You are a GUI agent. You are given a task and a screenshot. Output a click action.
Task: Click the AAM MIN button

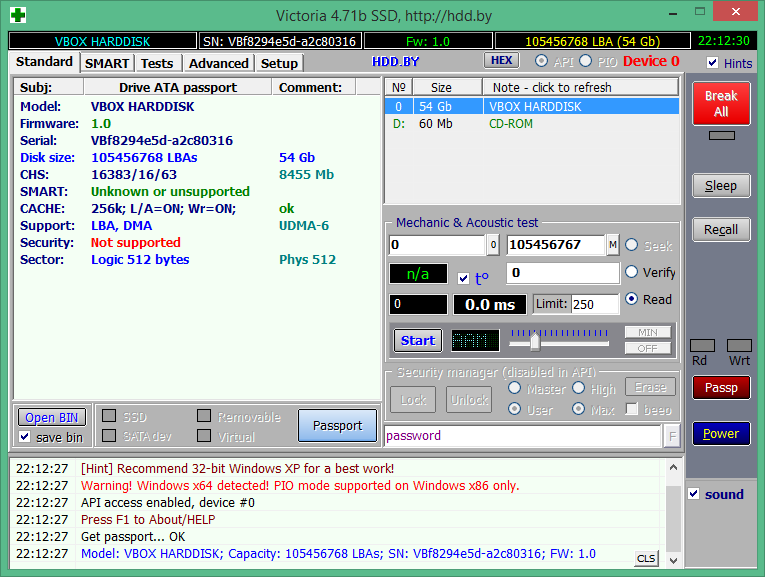click(648, 333)
